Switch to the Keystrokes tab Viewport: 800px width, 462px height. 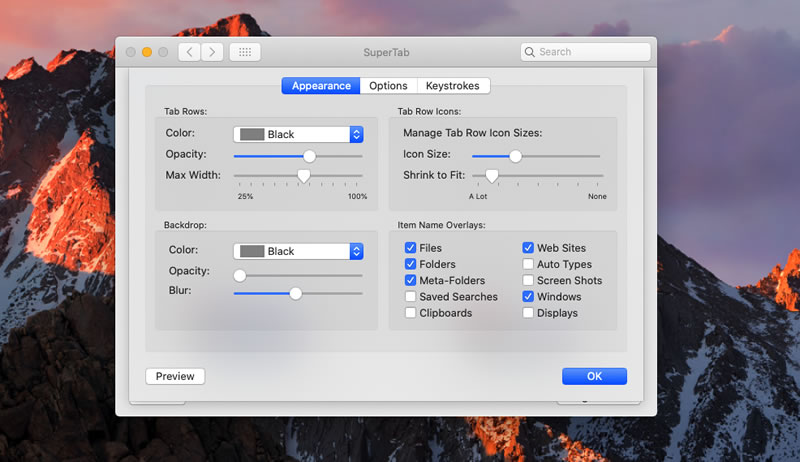pyautogui.click(x=453, y=86)
